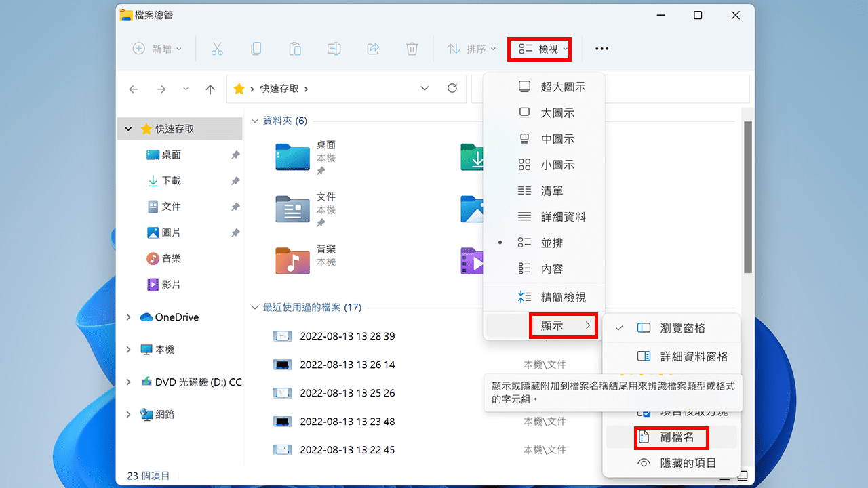Click the up navigation arrow button
Image resolution: width=868 pixels, height=488 pixels.
pyautogui.click(x=210, y=88)
